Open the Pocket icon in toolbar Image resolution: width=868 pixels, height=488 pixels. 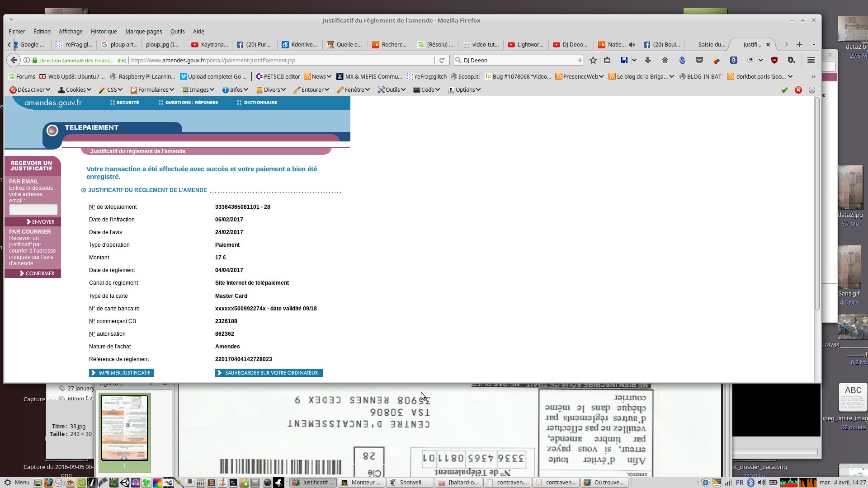pyautogui.click(x=699, y=60)
